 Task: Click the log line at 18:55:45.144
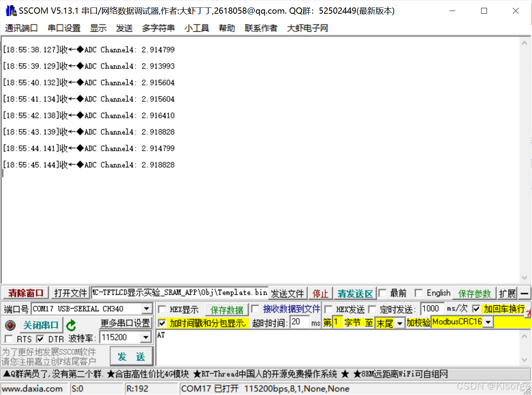[x=89, y=165]
